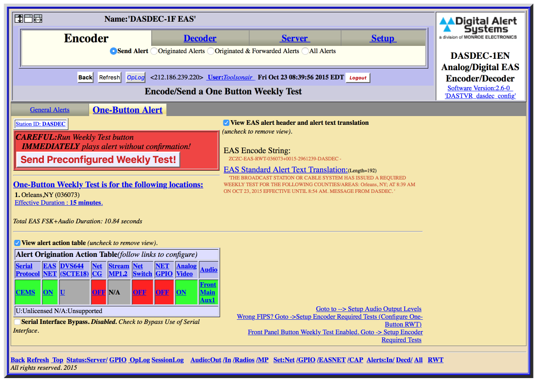
Task: Click the Analog Video header link
Action: 186,270
